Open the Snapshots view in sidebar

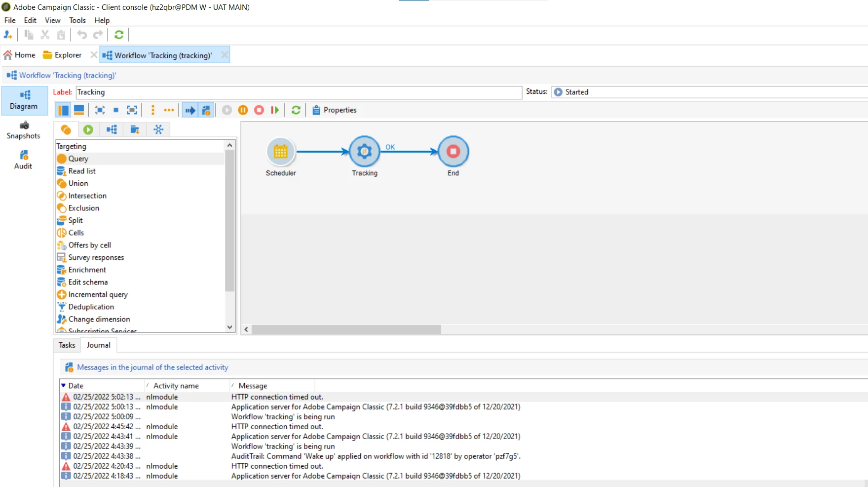pos(24,130)
